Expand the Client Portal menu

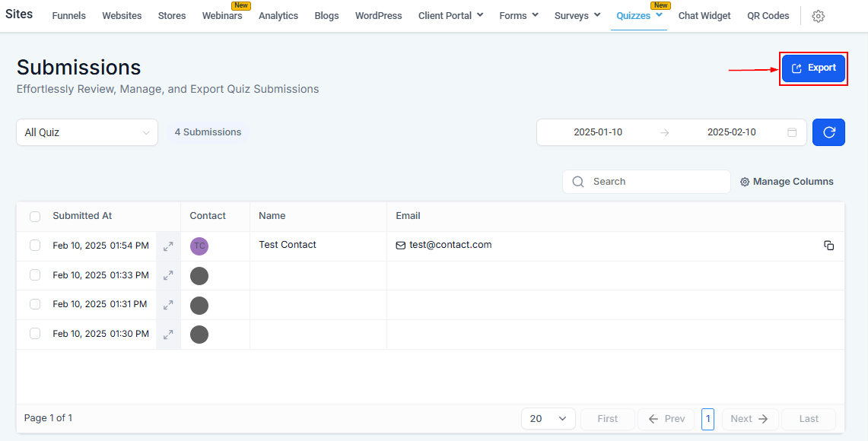pyautogui.click(x=450, y=15)
